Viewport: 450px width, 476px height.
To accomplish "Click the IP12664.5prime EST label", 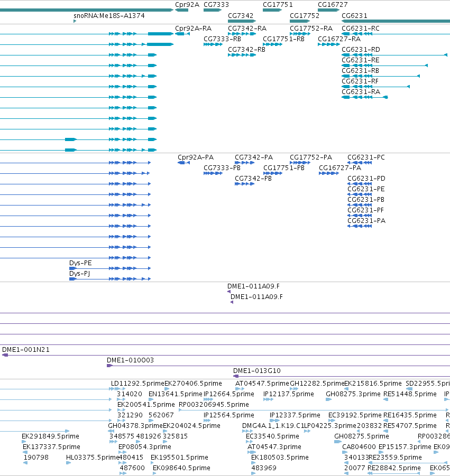I will [x=229, y=394].
